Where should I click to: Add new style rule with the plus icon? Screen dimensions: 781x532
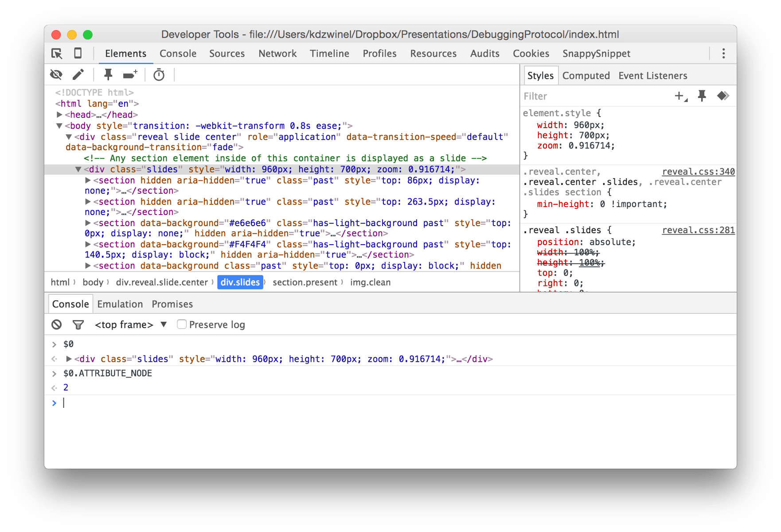click(679, 96)
